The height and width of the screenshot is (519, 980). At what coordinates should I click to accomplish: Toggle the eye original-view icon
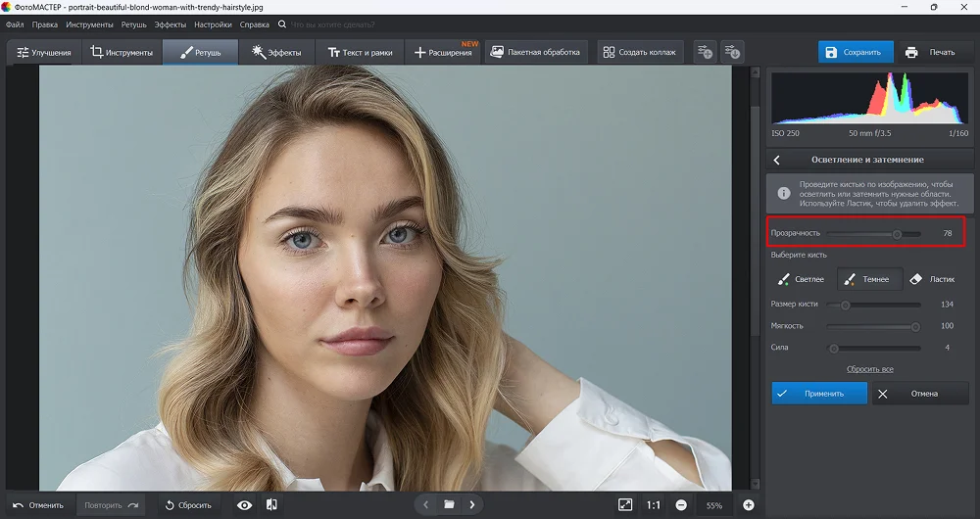pyautogui.click(x=244, y=505)
